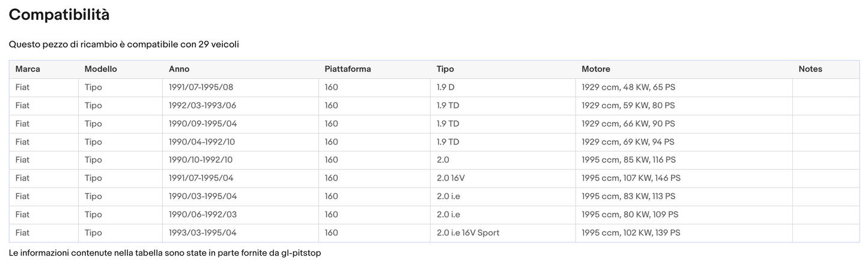Select the 2.0 16V type cell
This screenshot has height=267, width=868.
coord(450,178)
